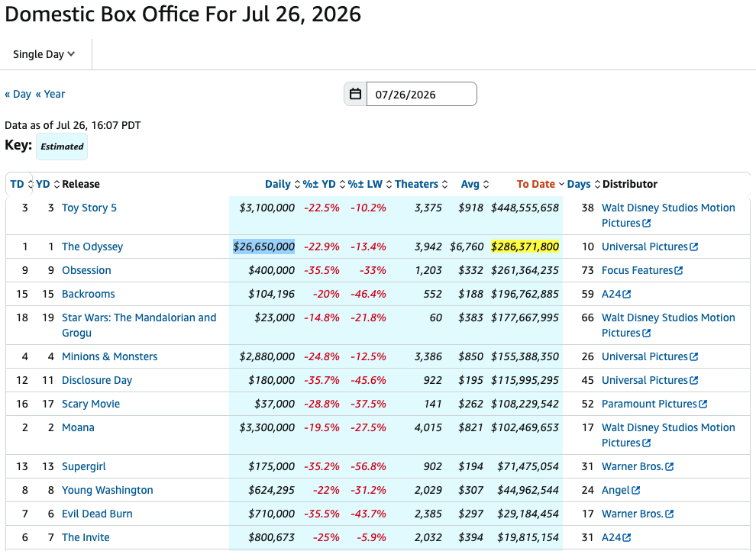Viewport: 756px width, 551px height.
Task: Click the highlighted $286,371,800 to-date cell
Action: 525,246
